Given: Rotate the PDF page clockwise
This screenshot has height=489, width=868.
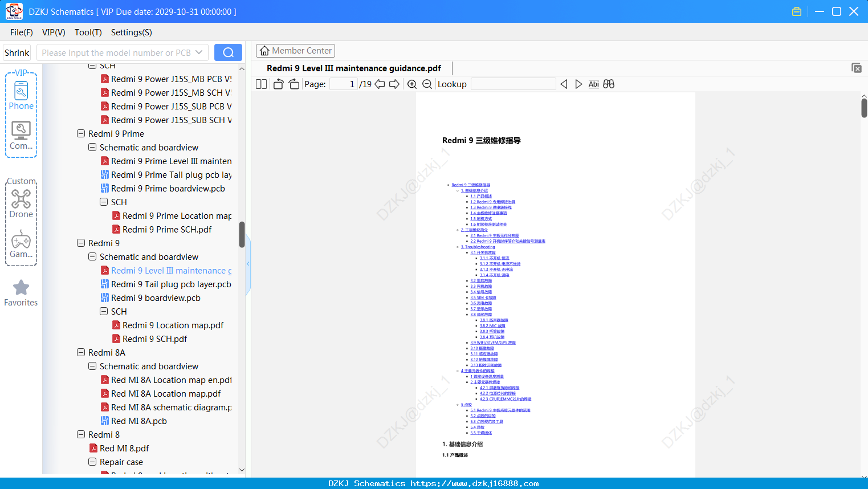Looking at the screenshot, I should [x=294, y=84].
